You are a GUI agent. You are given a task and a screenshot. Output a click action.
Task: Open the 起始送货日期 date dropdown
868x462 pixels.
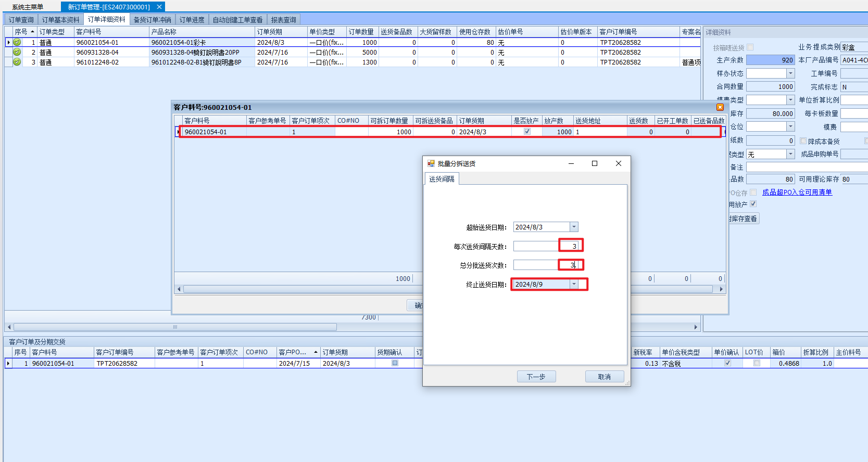574,227
